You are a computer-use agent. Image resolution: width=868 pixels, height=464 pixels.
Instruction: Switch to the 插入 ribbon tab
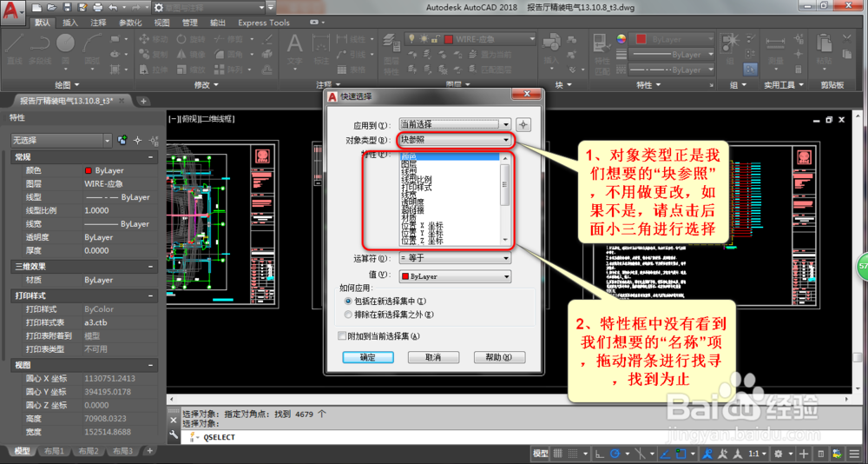pos(70,23)
